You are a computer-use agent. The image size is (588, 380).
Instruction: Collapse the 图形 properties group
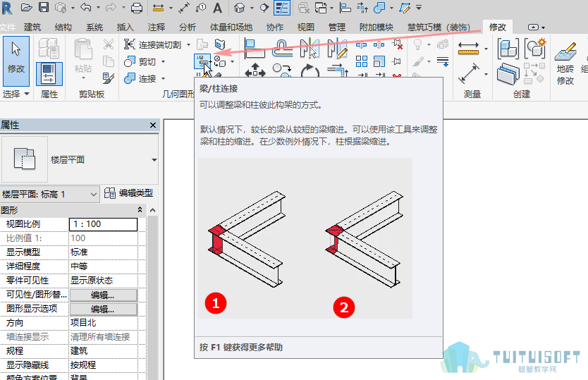[140, 209]
